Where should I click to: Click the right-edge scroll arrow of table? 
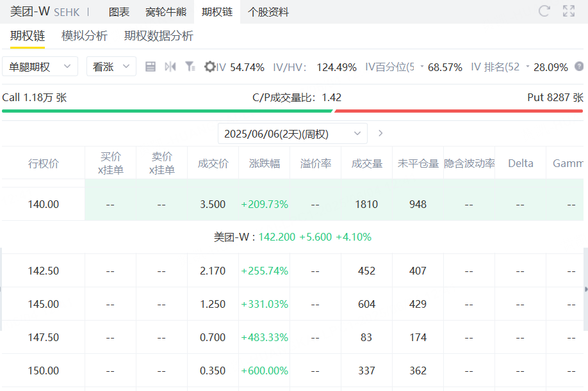(x=585, y=289)
